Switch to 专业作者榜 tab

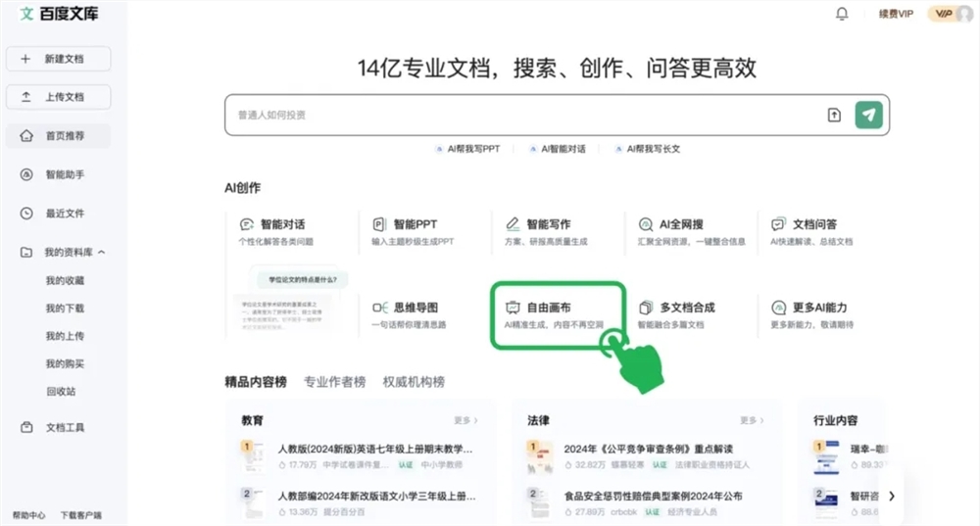[334, 382]
